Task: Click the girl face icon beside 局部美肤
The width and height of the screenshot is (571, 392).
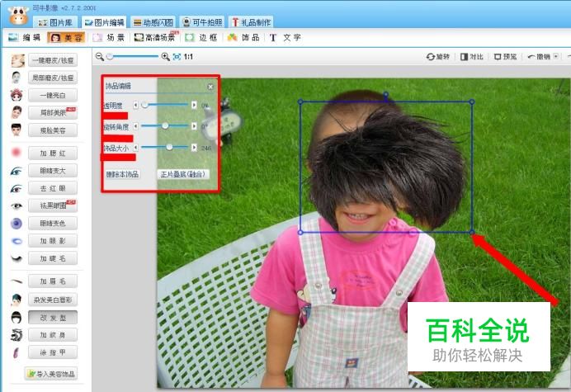Action: coord(17,112)
